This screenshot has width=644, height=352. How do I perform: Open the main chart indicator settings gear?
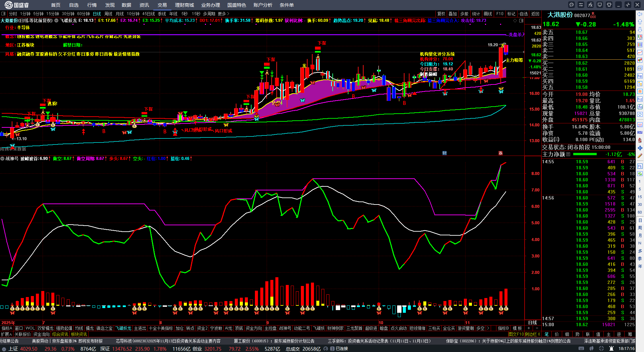pyautogui.click(x=56, y=20)
